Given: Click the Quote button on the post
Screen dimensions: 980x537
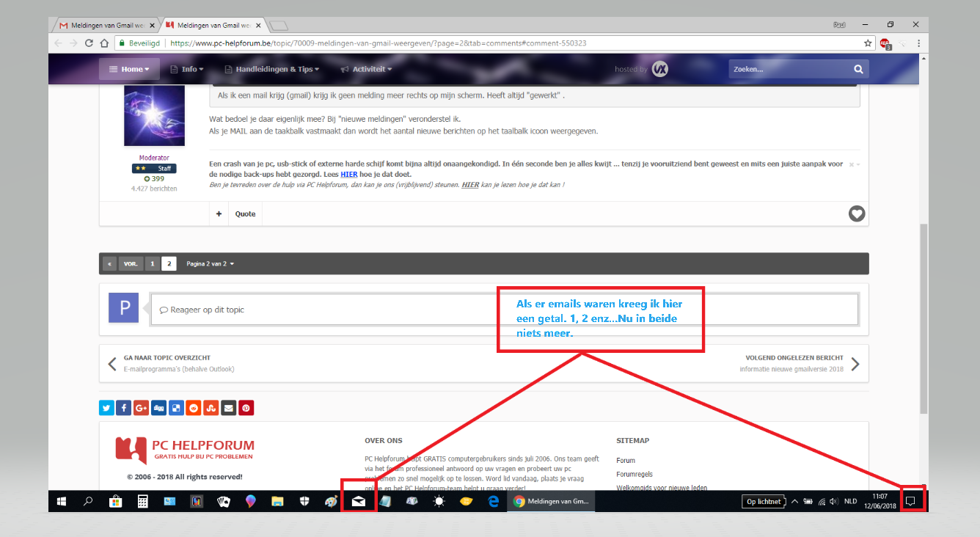Looking at the screenshot, I should 246,213.
